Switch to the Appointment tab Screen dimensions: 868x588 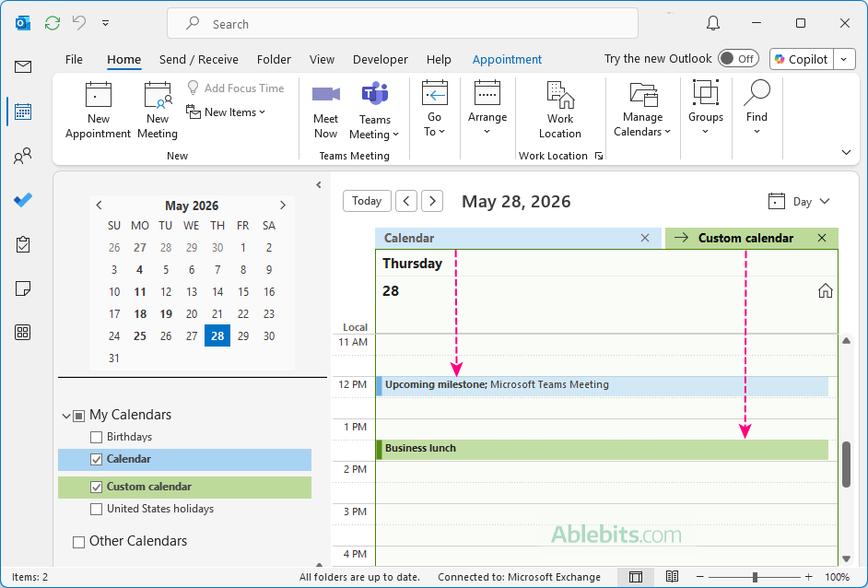507,59
